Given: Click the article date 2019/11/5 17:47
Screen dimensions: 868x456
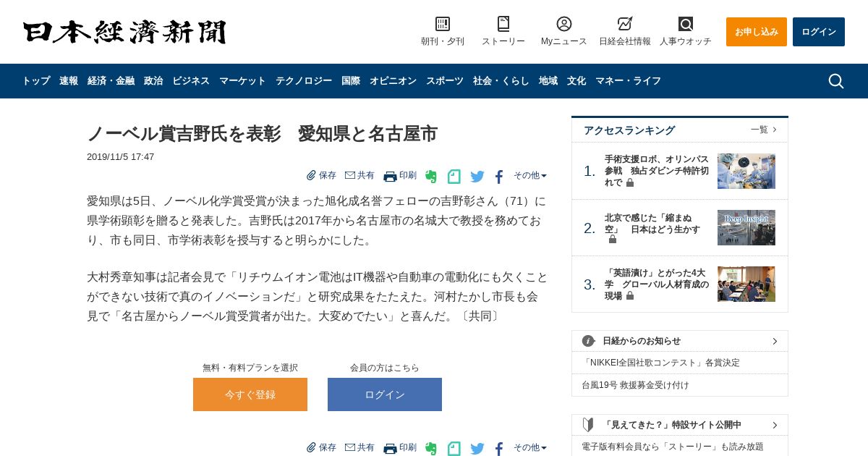Looking at the screenshot, I should click(121, 157).
